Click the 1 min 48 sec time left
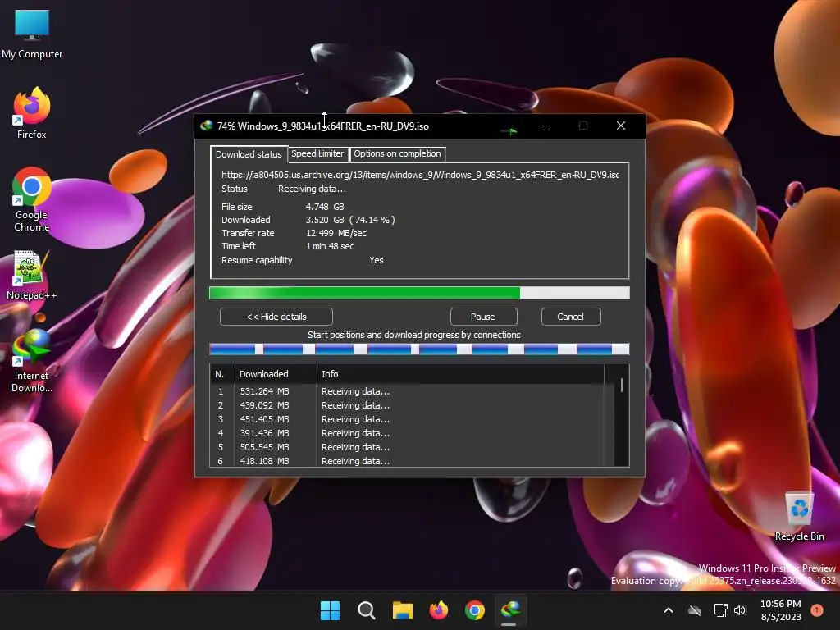The width and height of the screenshot is (840, 630). [330, 246]
